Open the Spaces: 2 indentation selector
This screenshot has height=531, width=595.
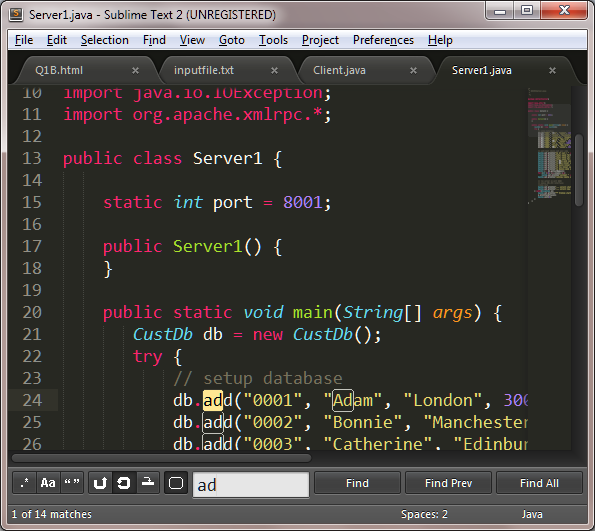coord(424,514)
